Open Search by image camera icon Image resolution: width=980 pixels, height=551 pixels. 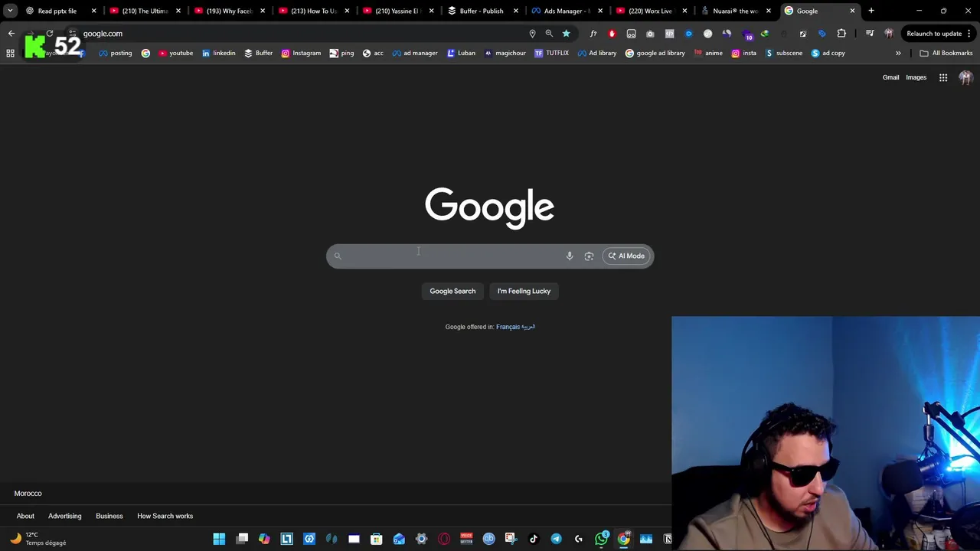(589, 256)
